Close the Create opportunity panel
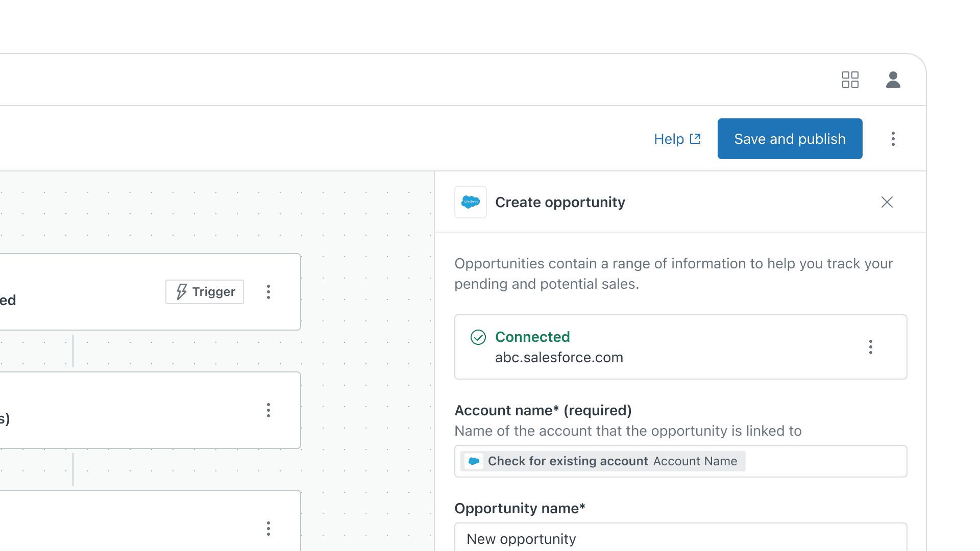Screen dimensions: 980x551 pyautogui.click(x=887, y=202)
